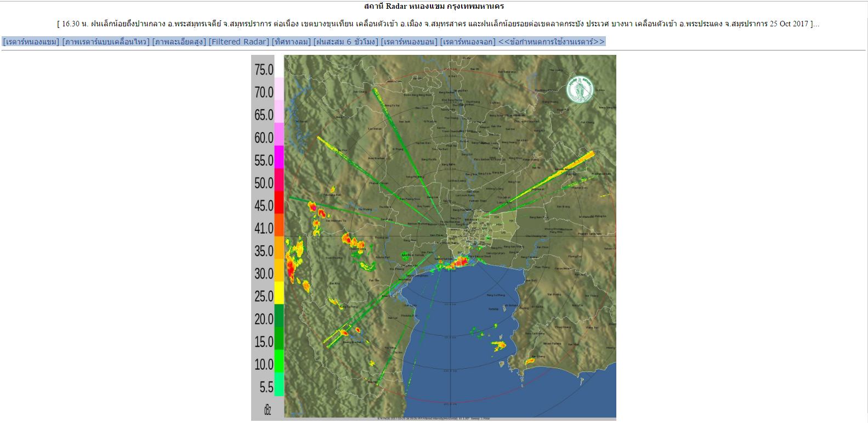This screenshot has width=868, height=423.
Task: Open the Filtered Radar link
Action: click(239, 42)
